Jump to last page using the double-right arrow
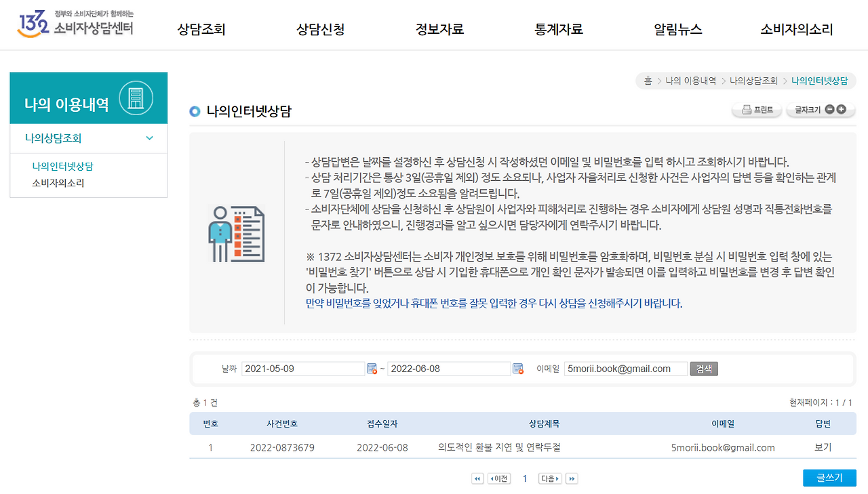 click(x=571, y=478)
